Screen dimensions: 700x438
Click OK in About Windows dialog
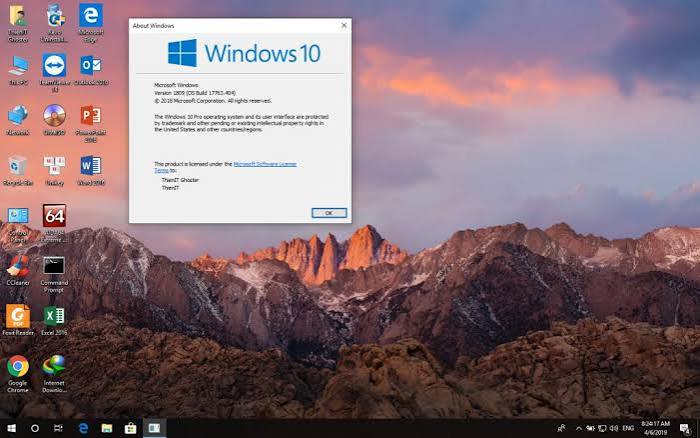click(x=329, y=213)
